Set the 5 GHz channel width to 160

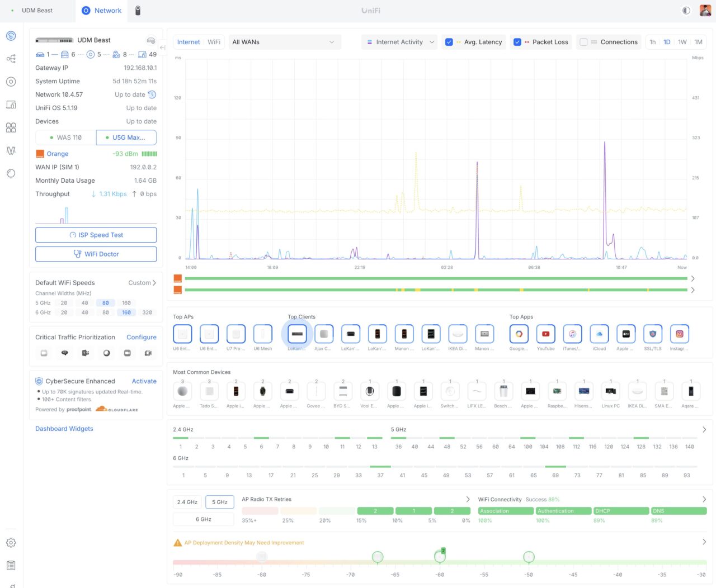tap(126, 303)
